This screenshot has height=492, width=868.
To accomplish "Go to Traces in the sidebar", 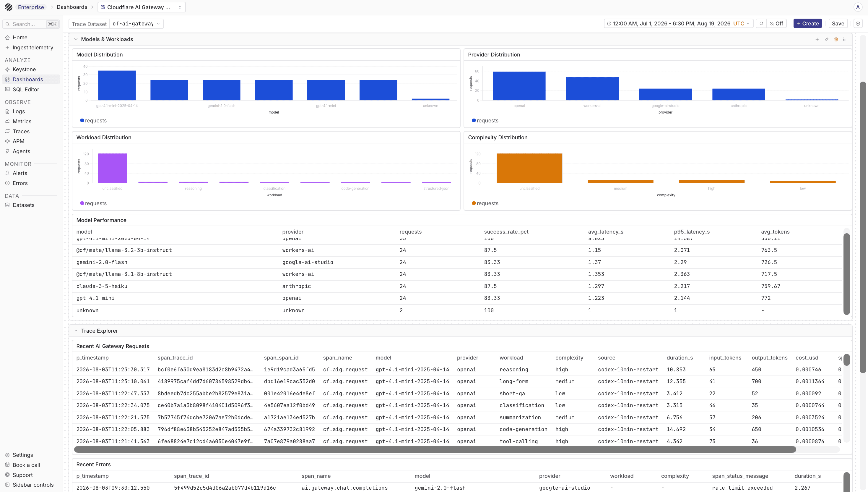I will click(x=31, y=131).
